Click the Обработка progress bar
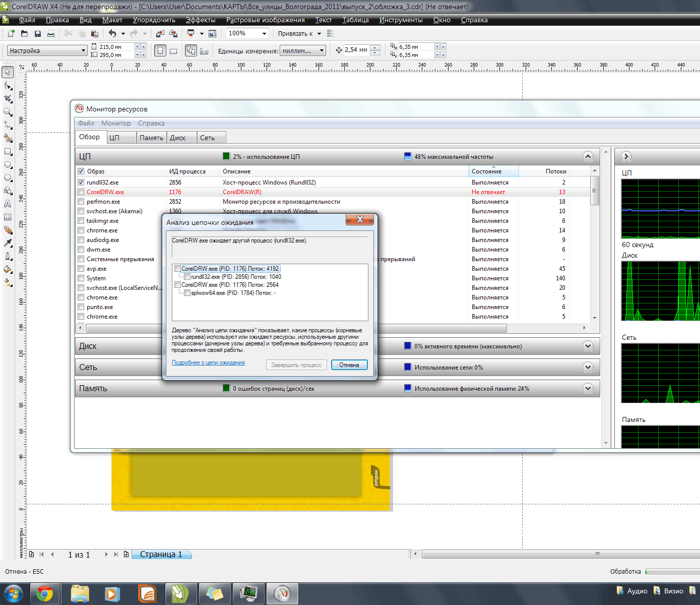The width and height of the screenshot is (700, 605). coord(672,572)
